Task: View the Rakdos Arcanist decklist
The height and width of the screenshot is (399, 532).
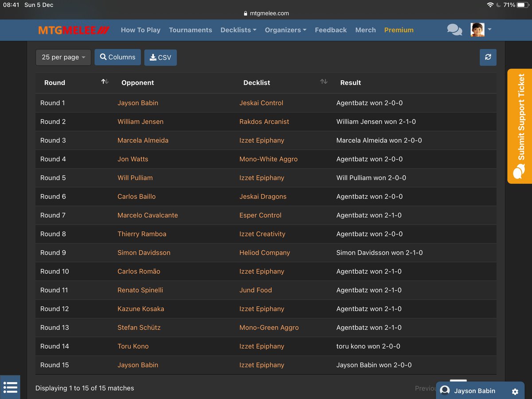Action: point(264,121)
